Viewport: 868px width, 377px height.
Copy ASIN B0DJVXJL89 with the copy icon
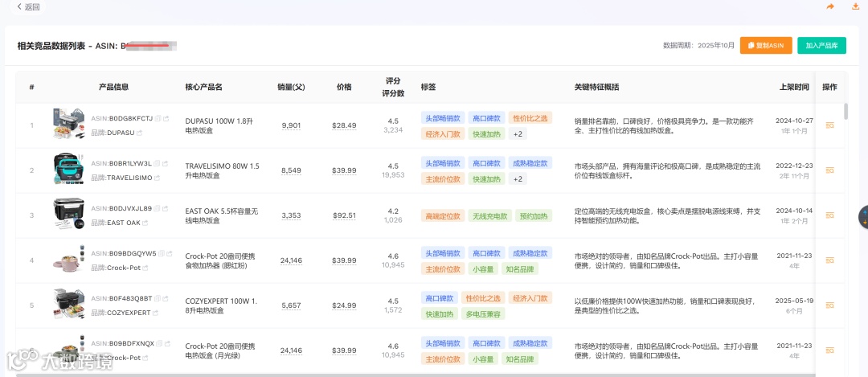pyautogui.click(x=158, y=209)
